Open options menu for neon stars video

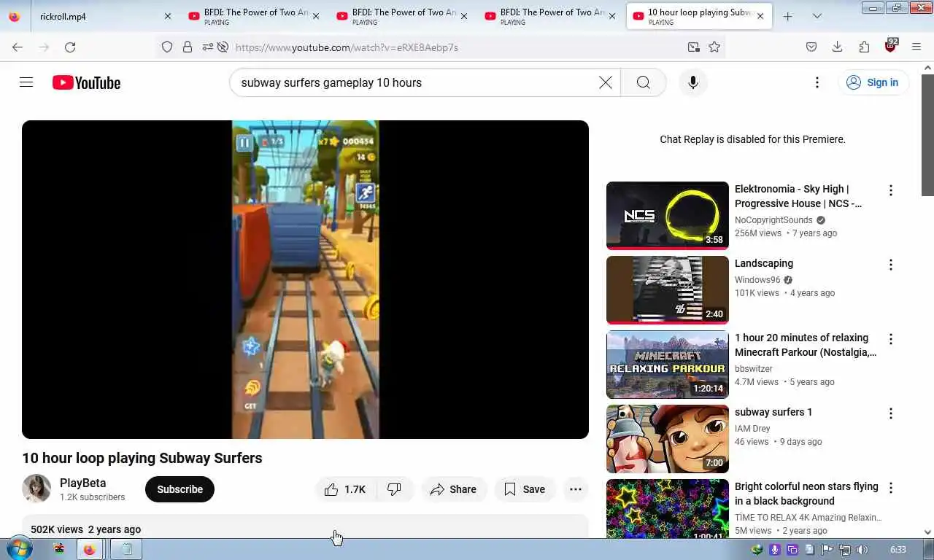click(x=890, y=488)
